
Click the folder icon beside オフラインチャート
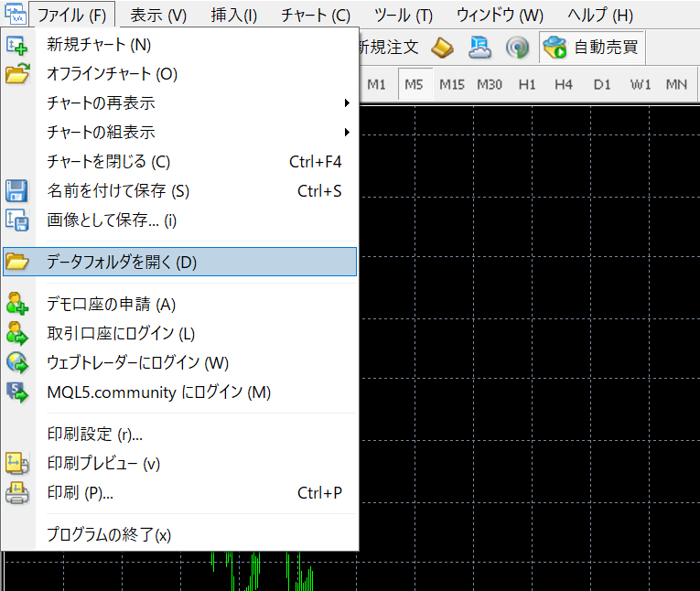coord(17,74)
